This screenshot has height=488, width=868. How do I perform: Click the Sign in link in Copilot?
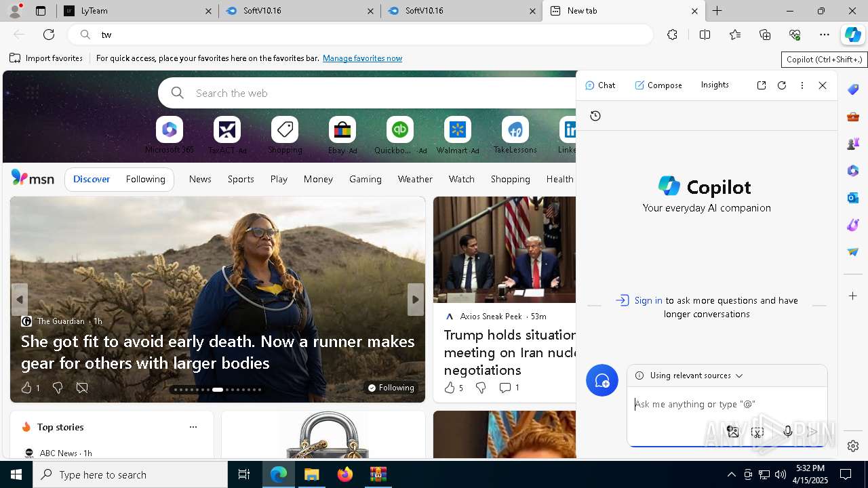click(x=648, y=301)
